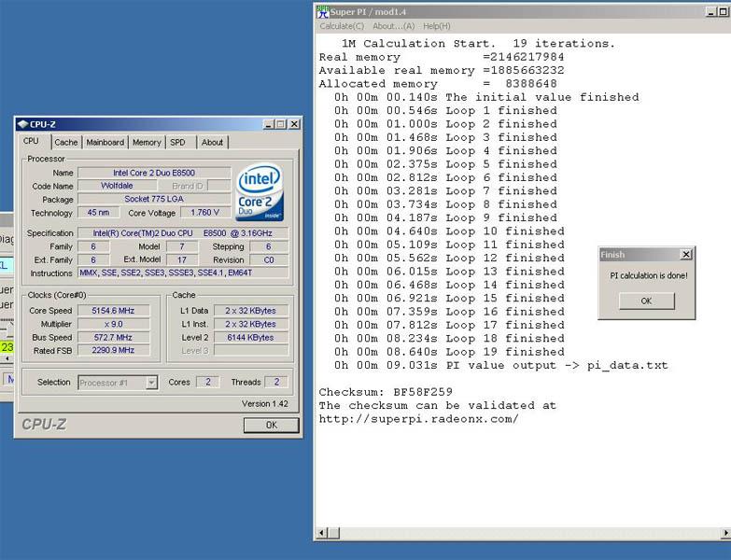This screenshot has width=731, height=560.
Task: Click the Checksum: BF58F259 line
Action: pos(386,392)
